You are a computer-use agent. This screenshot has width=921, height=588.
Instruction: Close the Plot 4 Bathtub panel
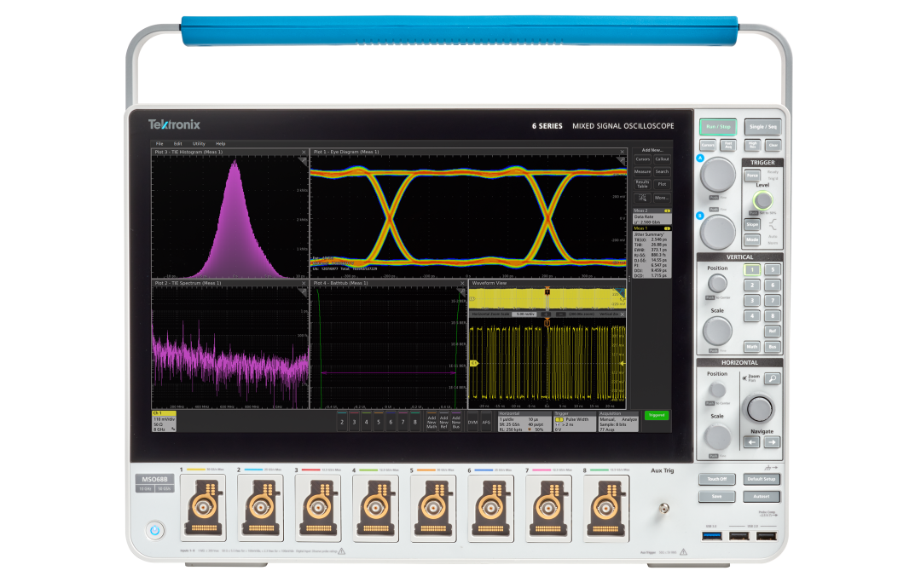[462, 284]
